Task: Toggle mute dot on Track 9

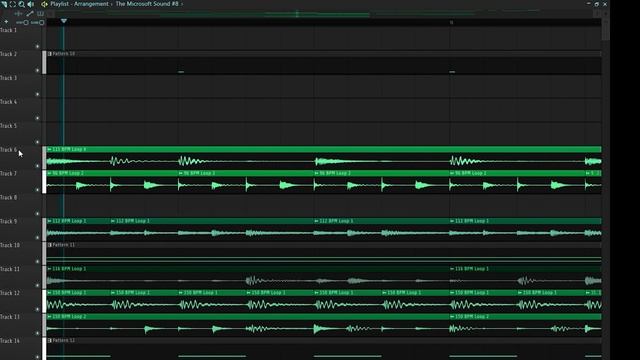Action: 38,238
